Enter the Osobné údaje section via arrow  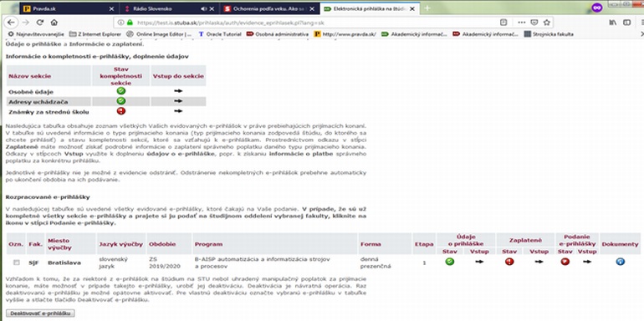pyautogui.click(x=178, y=91)
